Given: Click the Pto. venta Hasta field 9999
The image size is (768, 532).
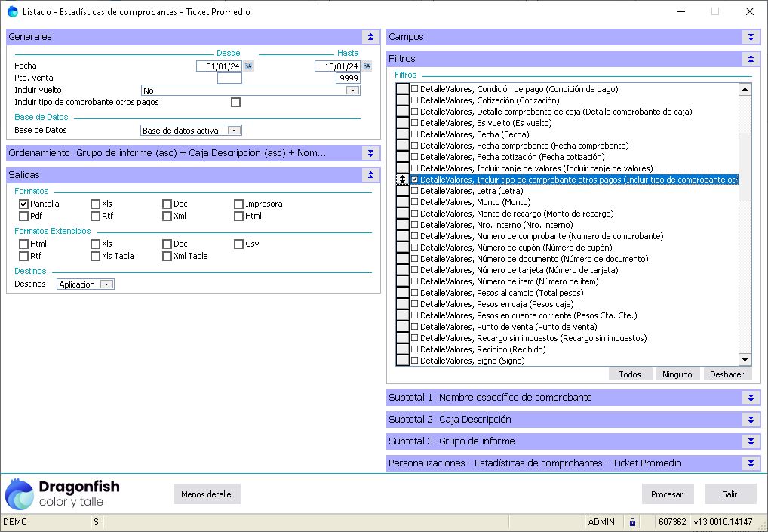Looking at the screenshot, I should 349,78.
